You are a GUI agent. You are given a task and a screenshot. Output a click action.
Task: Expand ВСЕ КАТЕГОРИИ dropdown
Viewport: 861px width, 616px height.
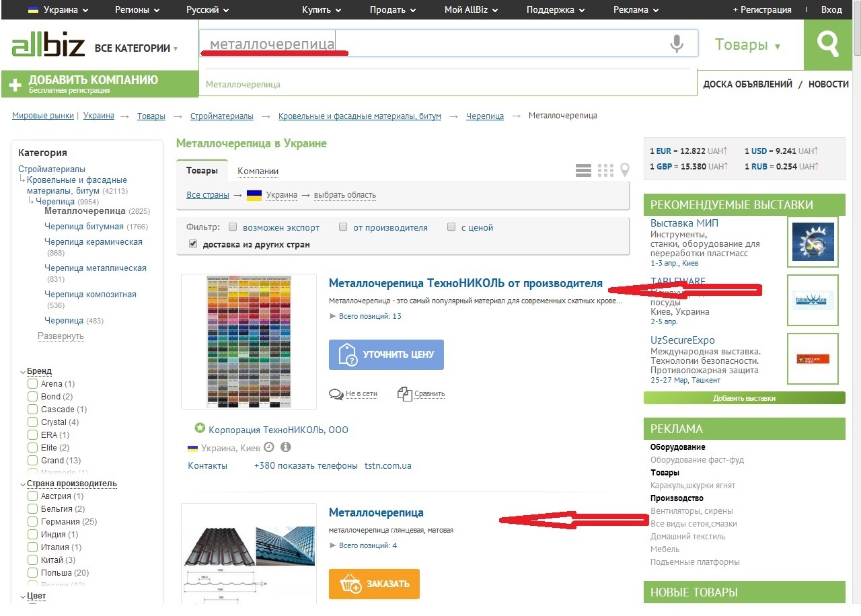pyautogui.click(x=137, y=48)
